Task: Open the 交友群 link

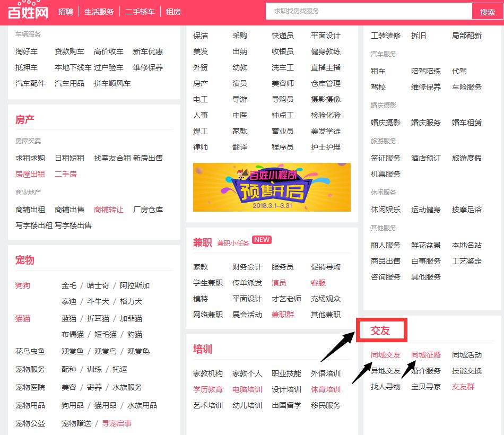Action: tap(463, 387)
